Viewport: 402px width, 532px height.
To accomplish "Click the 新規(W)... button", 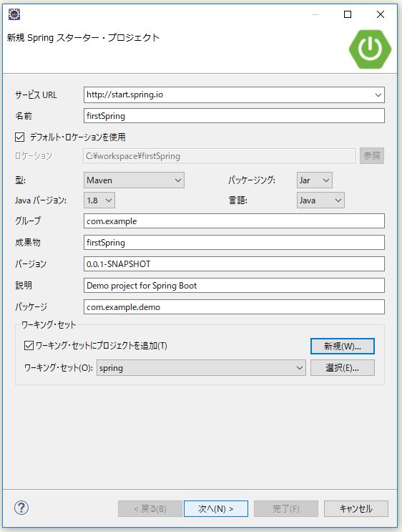I will [343, 346].
